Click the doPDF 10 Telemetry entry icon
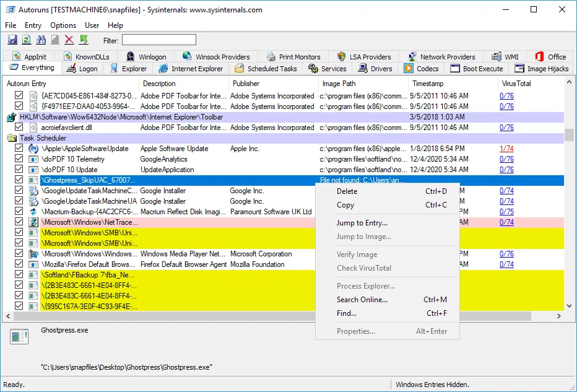The image size is (577, 392). (33, 159)
